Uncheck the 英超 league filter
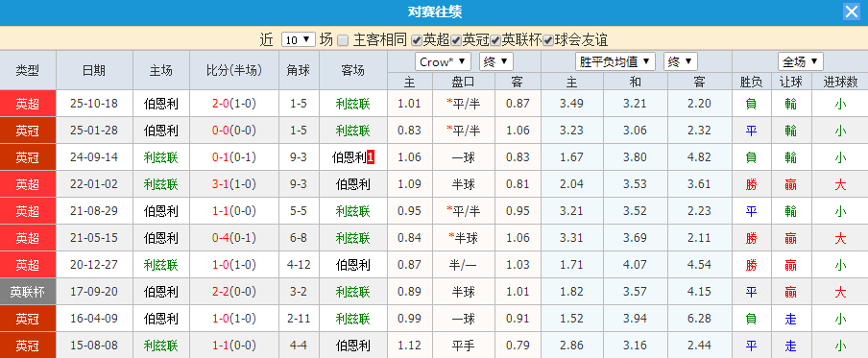The image size is (868, 358). tap(417, 40)
